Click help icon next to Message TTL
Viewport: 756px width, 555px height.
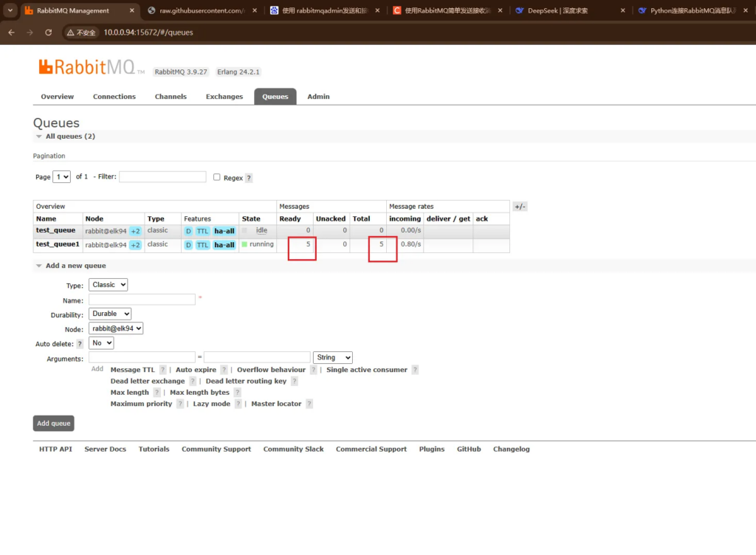163,370
